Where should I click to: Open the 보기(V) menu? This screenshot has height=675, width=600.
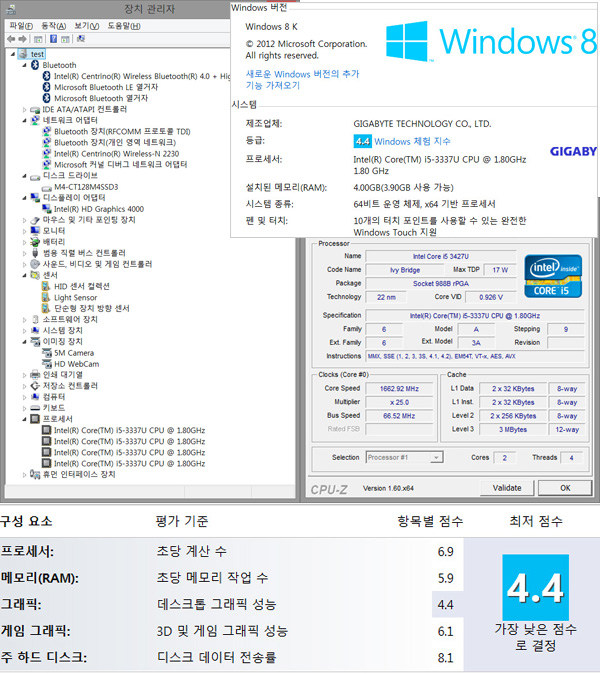[x=87, y=26]
